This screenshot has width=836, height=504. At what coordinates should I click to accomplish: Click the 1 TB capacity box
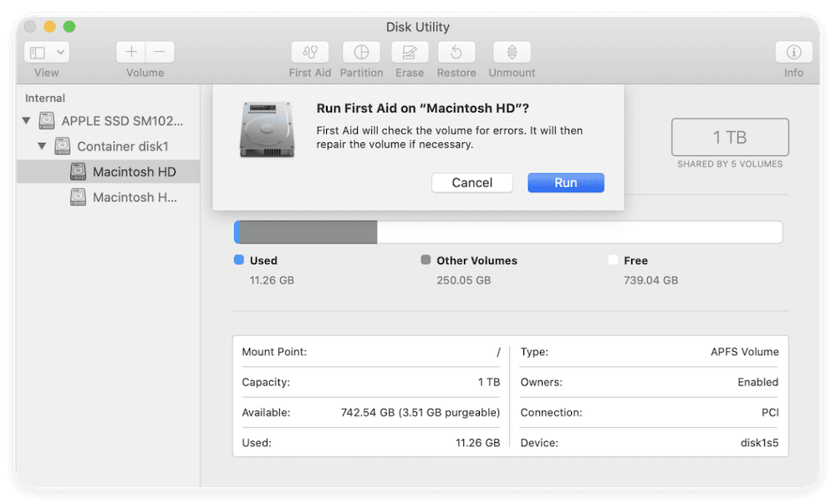tap(729, 137)
